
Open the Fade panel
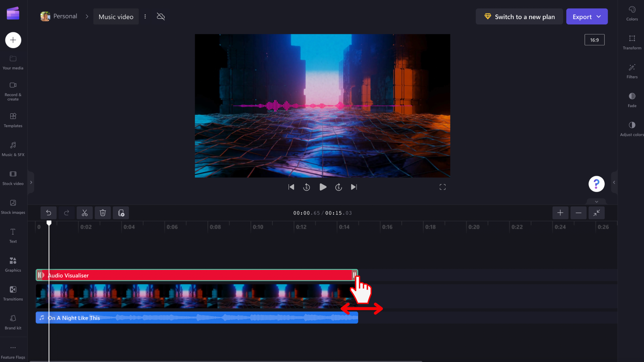point(632,99)
